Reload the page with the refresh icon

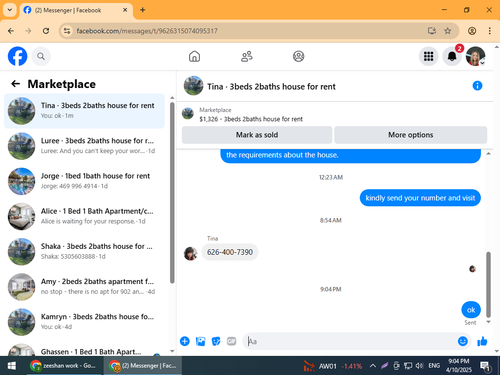click(46, 31)
